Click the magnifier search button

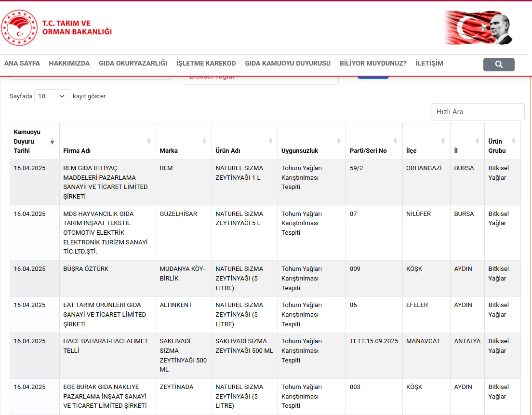click(x=499, y=65)
